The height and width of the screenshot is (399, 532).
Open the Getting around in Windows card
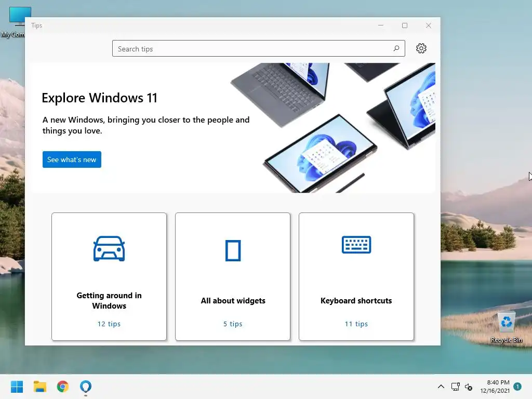(x=109, y=276)
